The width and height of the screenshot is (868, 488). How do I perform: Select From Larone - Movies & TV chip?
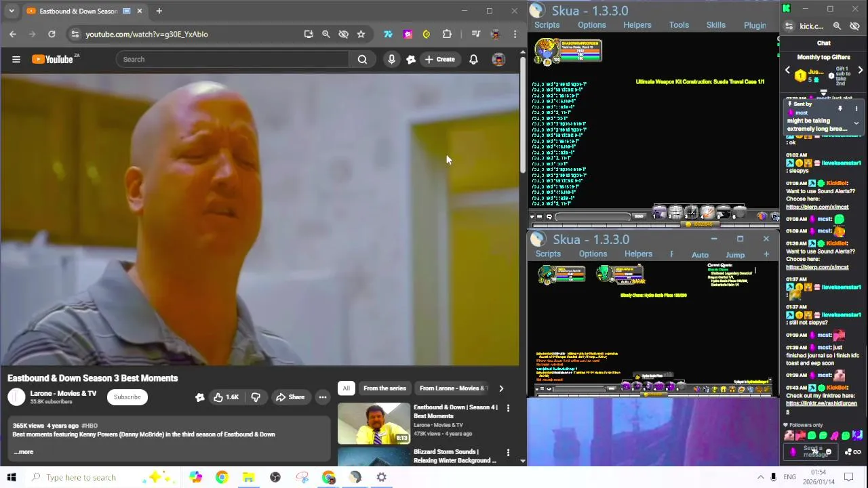tap(452, 388)
